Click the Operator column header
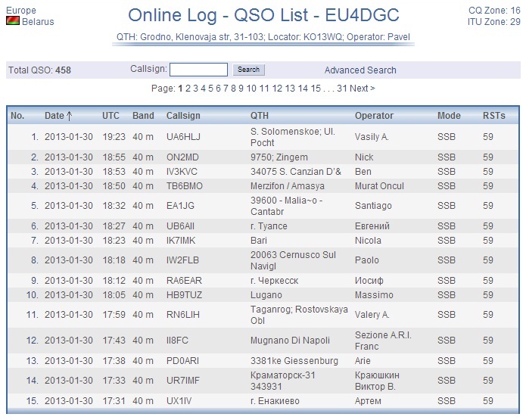 (374, 116)
